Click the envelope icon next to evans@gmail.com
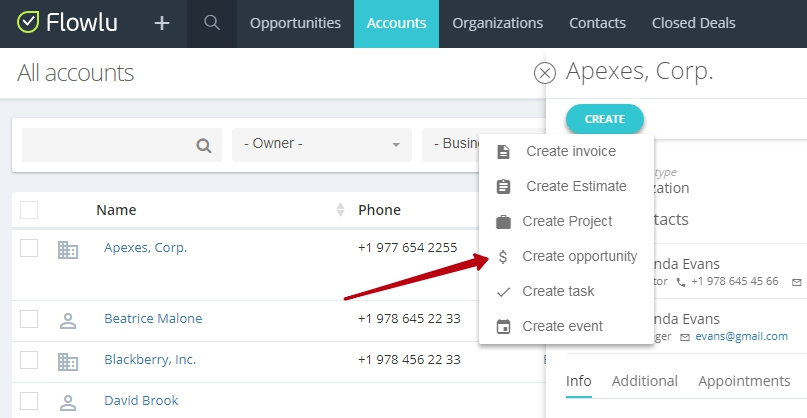 pyautogui.click(x=685, y=337)
